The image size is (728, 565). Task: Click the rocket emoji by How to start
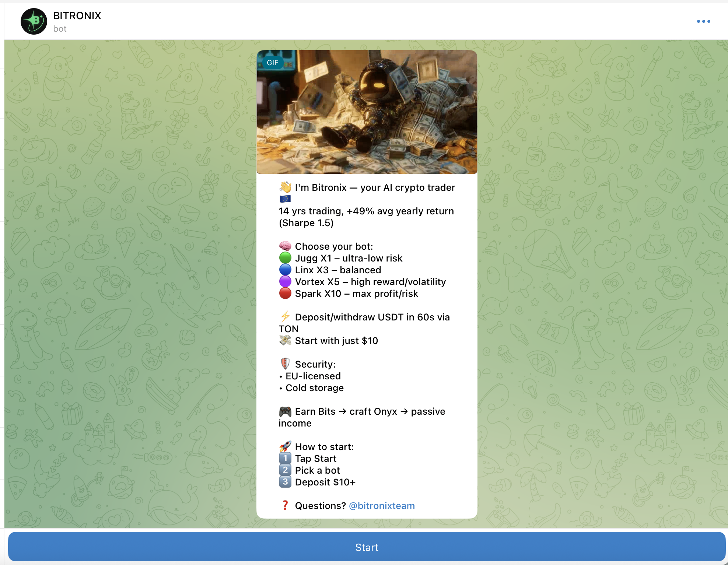click(x=285, y=446)
